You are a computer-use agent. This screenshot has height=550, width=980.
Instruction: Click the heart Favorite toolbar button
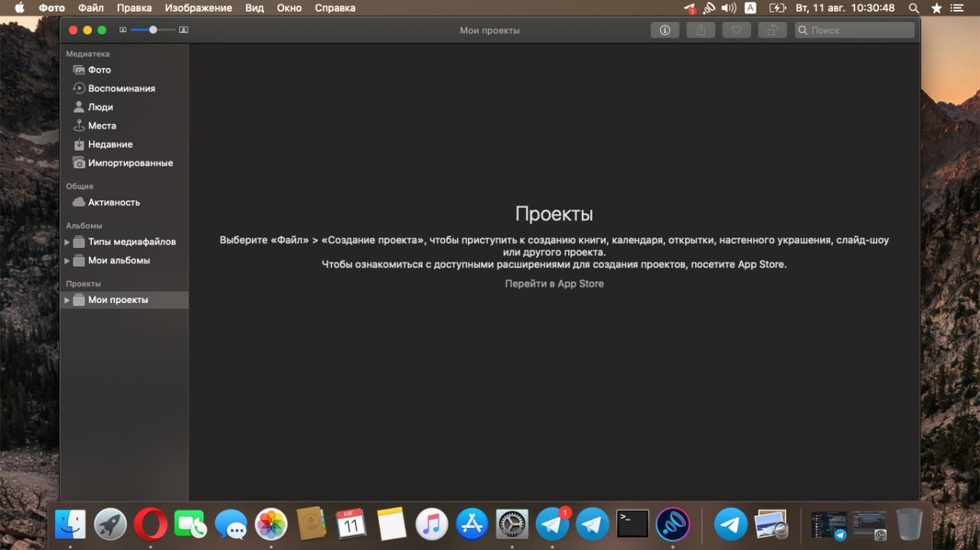click(x=737, y=30)
